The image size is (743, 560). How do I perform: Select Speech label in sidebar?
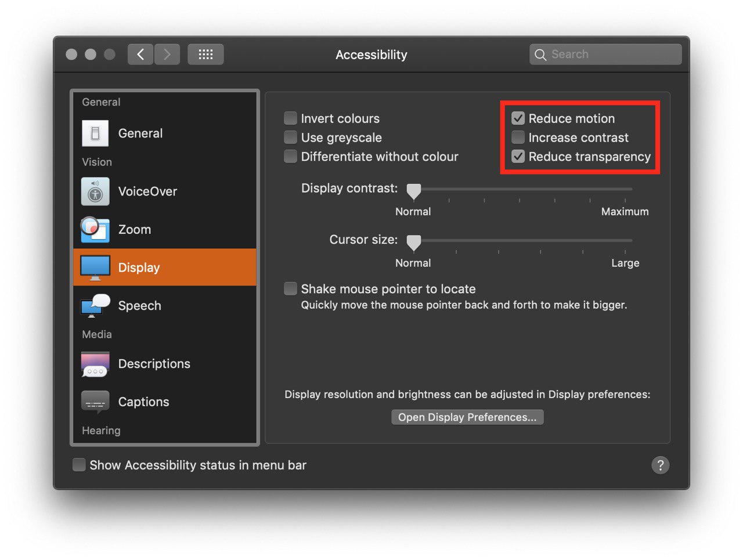click(x=140, y=306)
